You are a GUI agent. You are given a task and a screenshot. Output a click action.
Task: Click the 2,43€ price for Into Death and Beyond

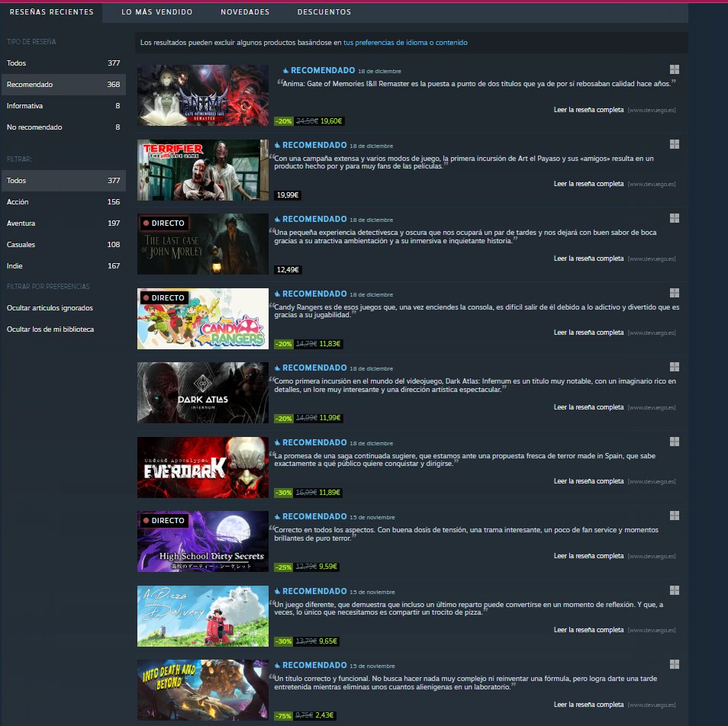(x=324, y=715)
